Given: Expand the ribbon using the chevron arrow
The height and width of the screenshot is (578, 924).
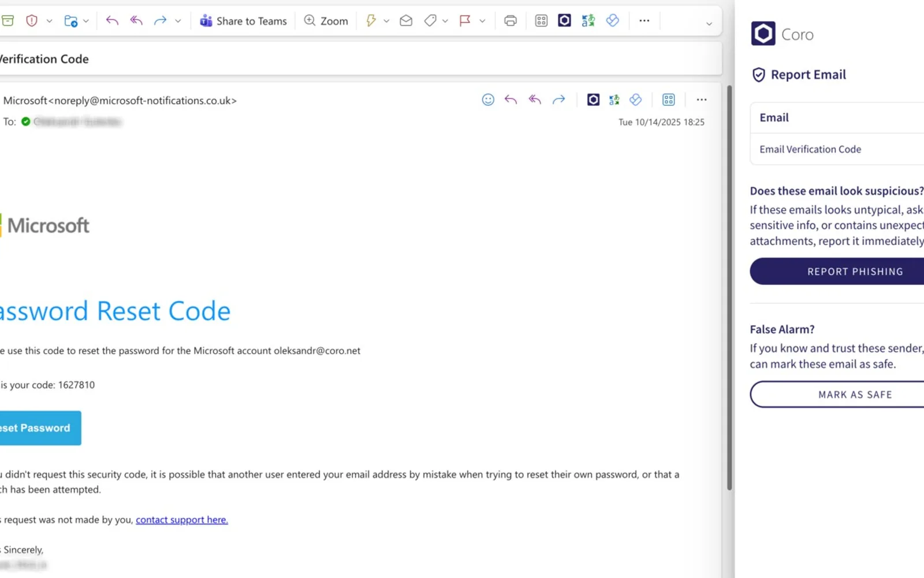Looking at the screenshot, I should 709,24.
